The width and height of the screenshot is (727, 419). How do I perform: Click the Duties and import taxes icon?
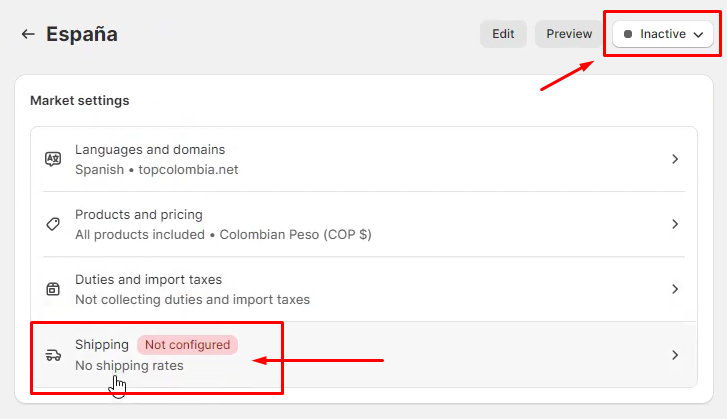pyautogui.click(x=53, y=289)
